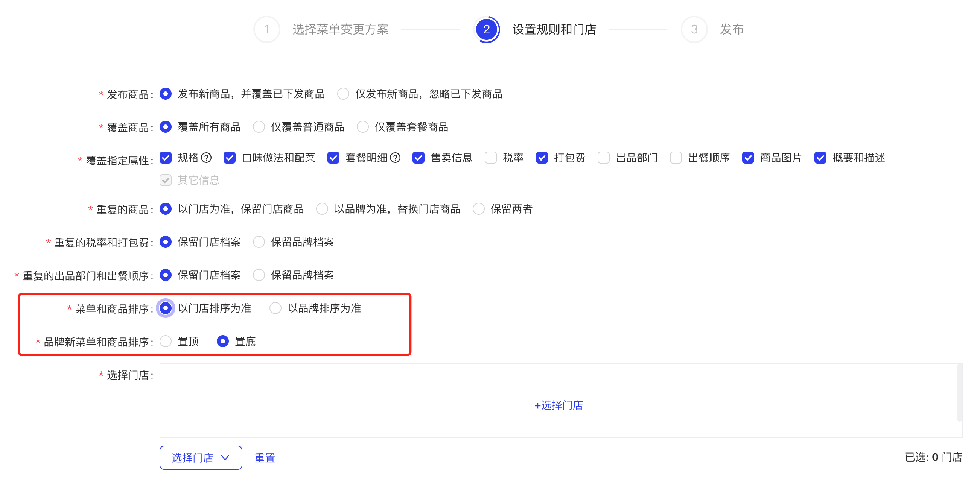
Task: Toggle 口味做法和配菜 checkbox
Action: pyautogui.click(x=230, y=157)
